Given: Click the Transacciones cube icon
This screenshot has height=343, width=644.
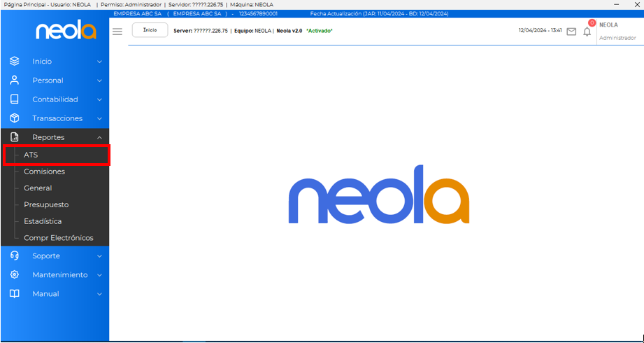Looking at the screenshot, I should coord(14,118).
